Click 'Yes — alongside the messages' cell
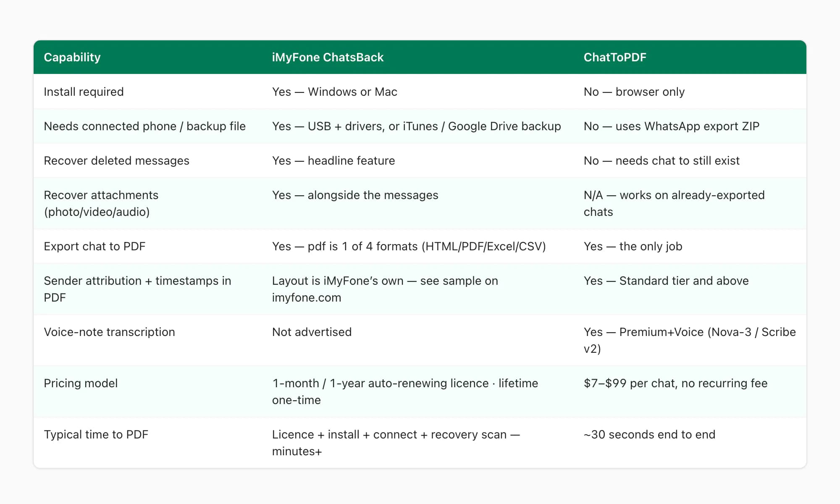The height and width of the screenshot is (504, 840). pyautogui.click(x=355, y=195)
